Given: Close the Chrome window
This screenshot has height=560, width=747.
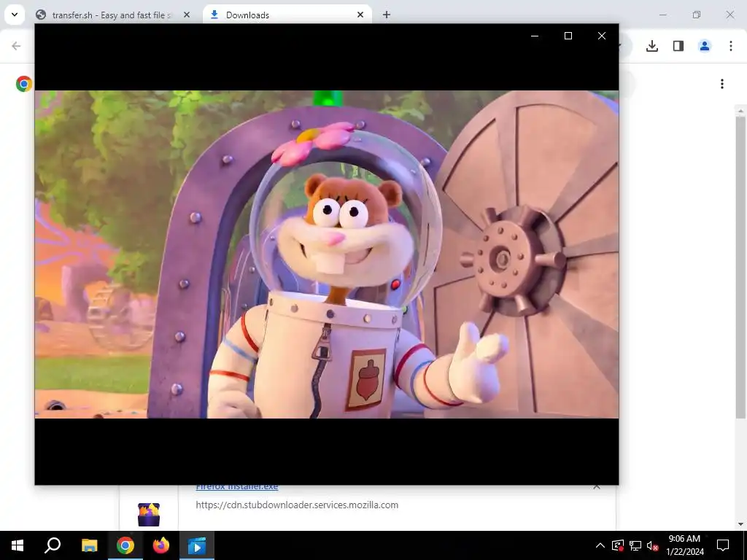Looking at the screenshot, I should [x=729, y=15].
